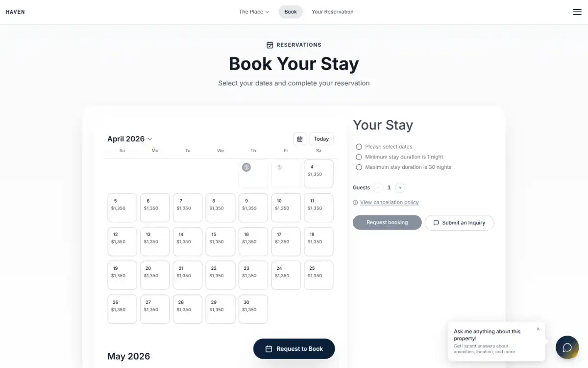Expand The Place dropdown menu
The image size is (588, 368).
(x=254, y=12)
